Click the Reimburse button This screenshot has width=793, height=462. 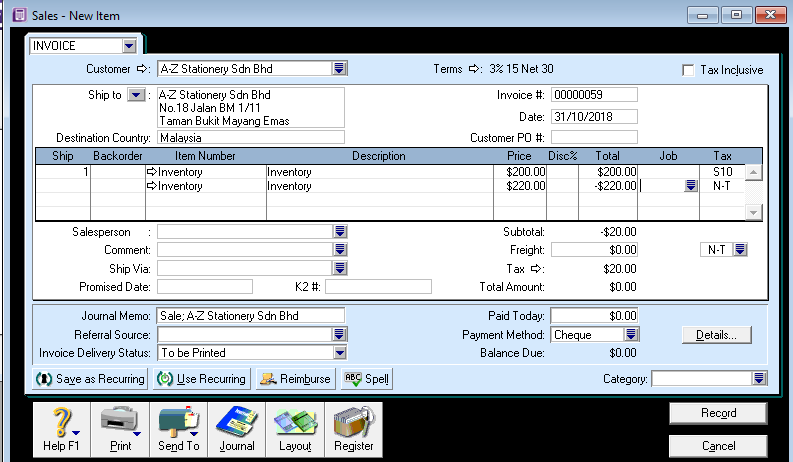click(295, 379)
